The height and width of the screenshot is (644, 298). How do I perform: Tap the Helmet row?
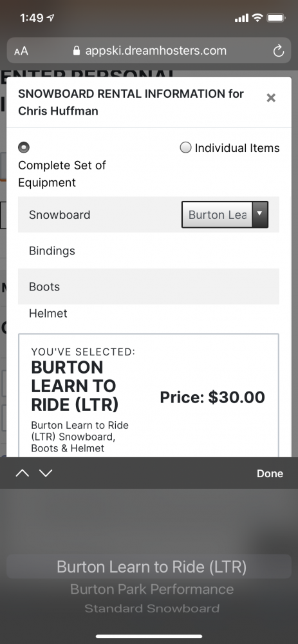pyautogui.click(x=149, y=314)
